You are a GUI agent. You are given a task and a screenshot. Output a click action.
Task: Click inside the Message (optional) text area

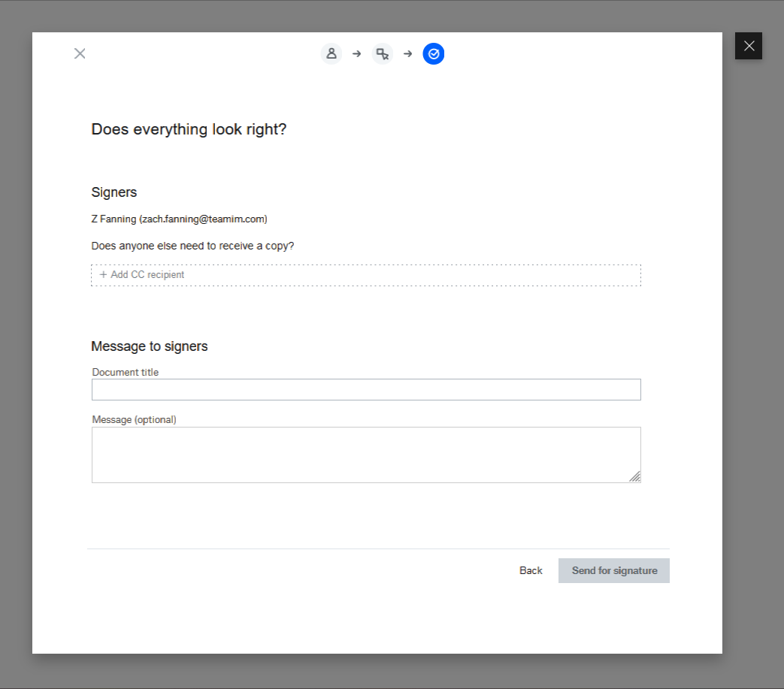click(x=366, y=455)
